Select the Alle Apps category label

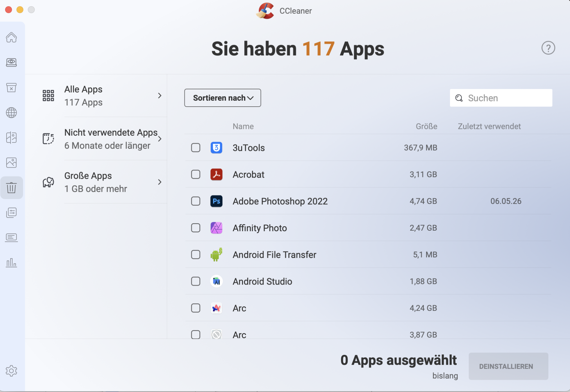(x=83, y=89)
